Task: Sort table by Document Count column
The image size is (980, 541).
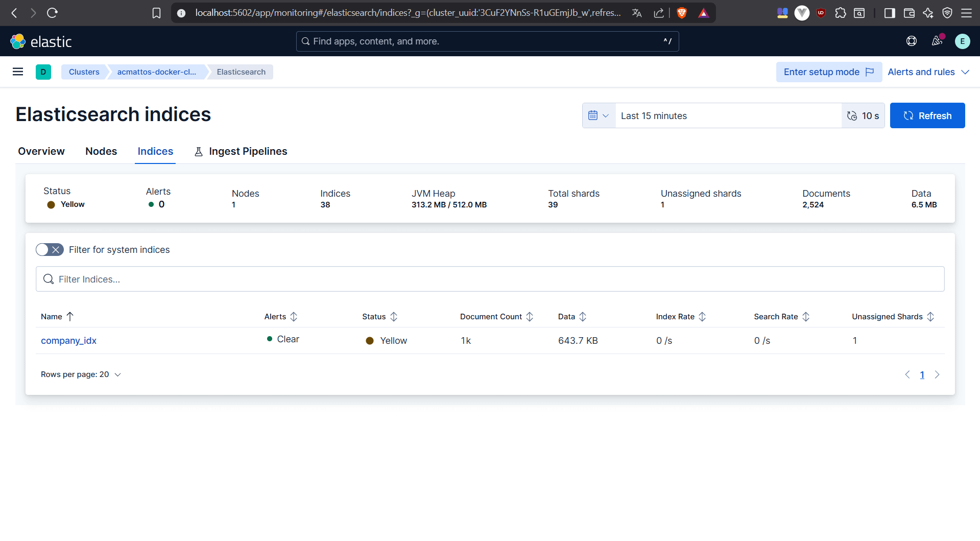Action: [x=496, y=317]
